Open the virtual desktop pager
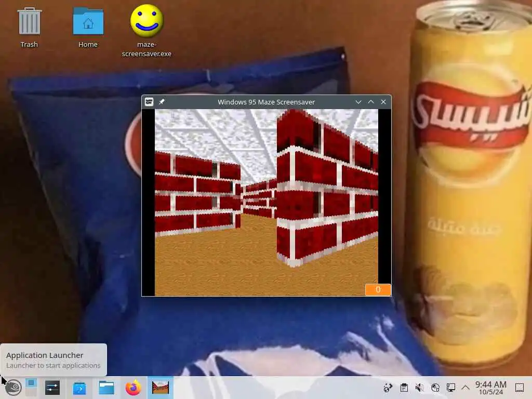The width and height of the screenshot is (532, 399). click(x=31, y=388)
